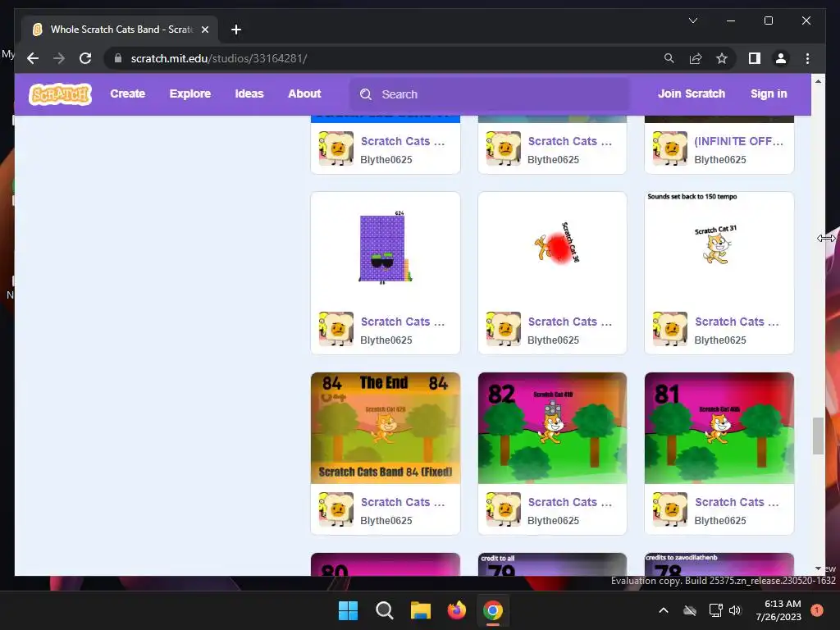Click the scrollbar up arrow
The image size is (840, 630).
pos(818,81)
